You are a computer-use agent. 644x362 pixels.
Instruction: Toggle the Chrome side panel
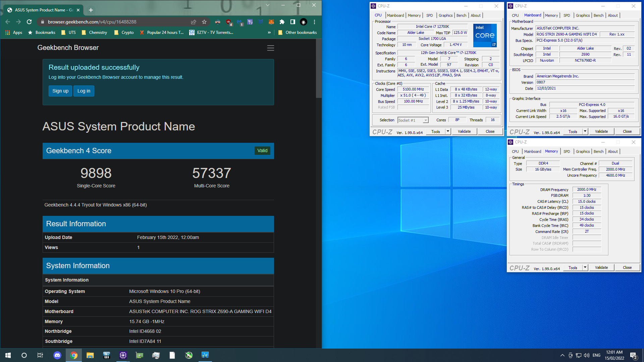pyautogui.click(x=293, y=22)
